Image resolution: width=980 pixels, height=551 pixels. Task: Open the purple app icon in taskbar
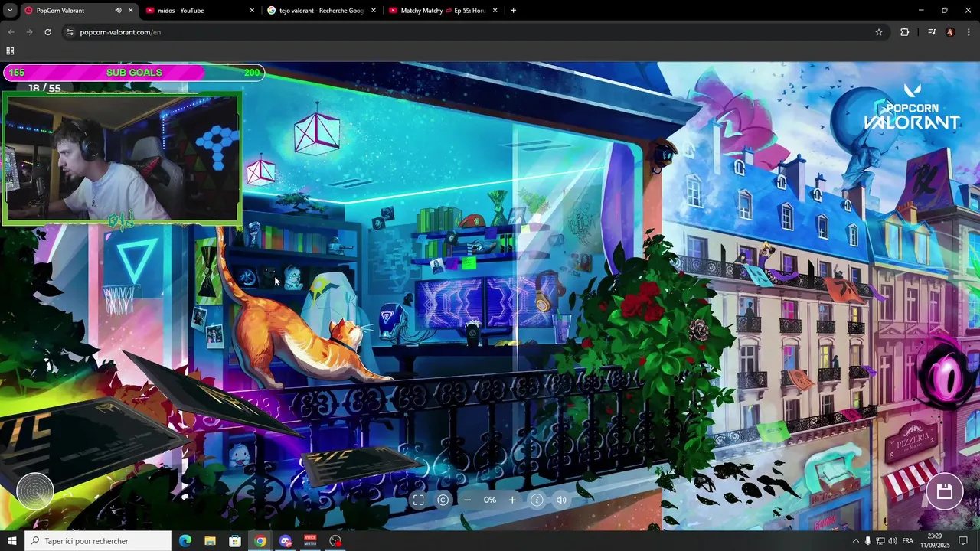(286, 541)
